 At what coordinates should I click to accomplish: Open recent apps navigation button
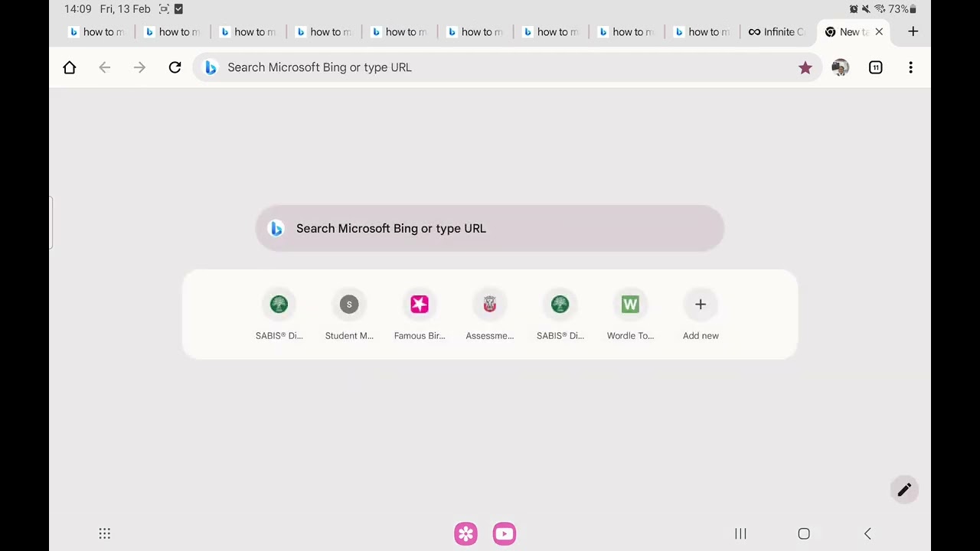click(x=740, y=533)
